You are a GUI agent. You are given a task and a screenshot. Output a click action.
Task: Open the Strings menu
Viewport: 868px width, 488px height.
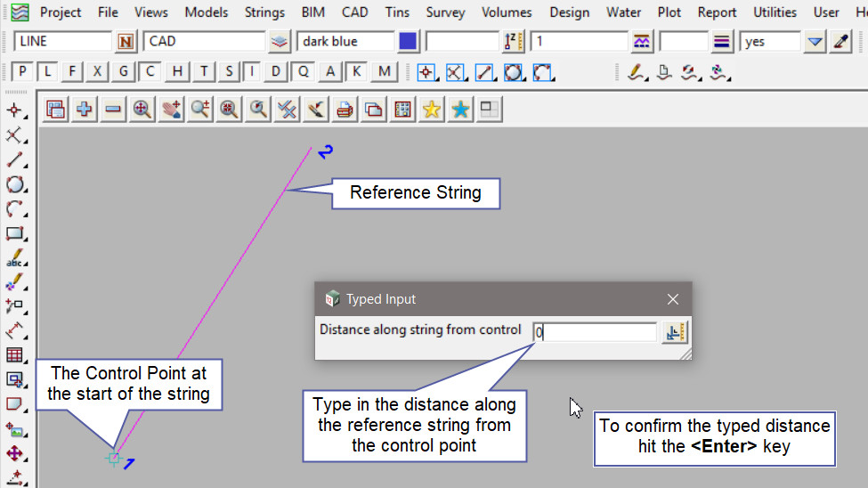click(264, 12)
